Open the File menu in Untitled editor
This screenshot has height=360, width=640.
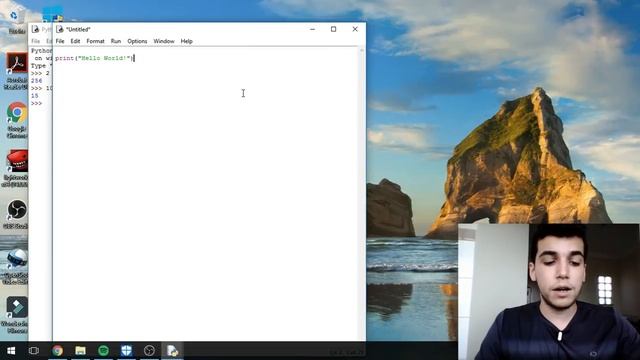point(60,41)
